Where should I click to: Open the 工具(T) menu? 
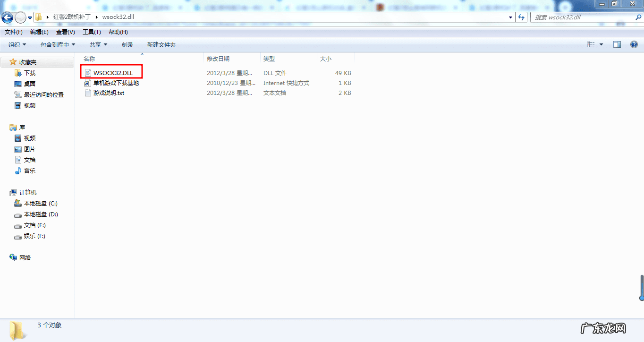coord(92,32)
